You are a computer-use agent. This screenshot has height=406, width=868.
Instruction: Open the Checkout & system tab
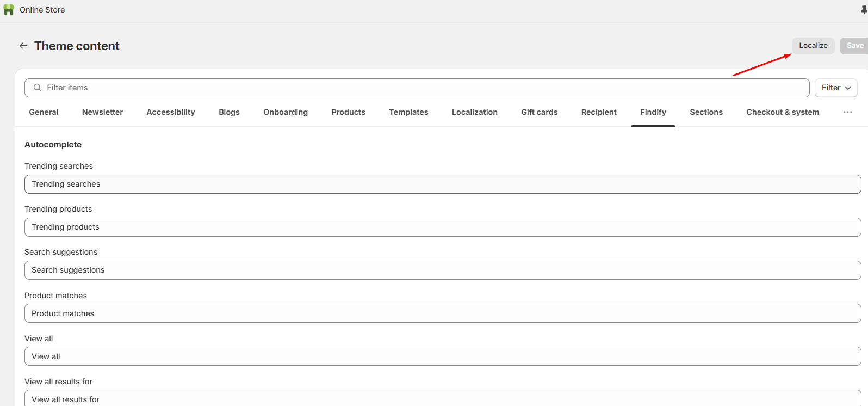pos(783,112)
